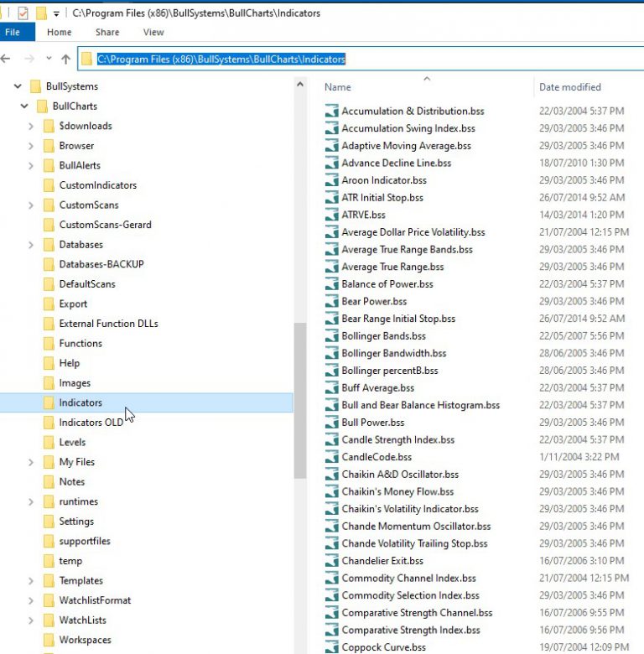Expand the BullAlerts folder node
The height and width of the screenshot is (654, 644).
pos(31,165)
